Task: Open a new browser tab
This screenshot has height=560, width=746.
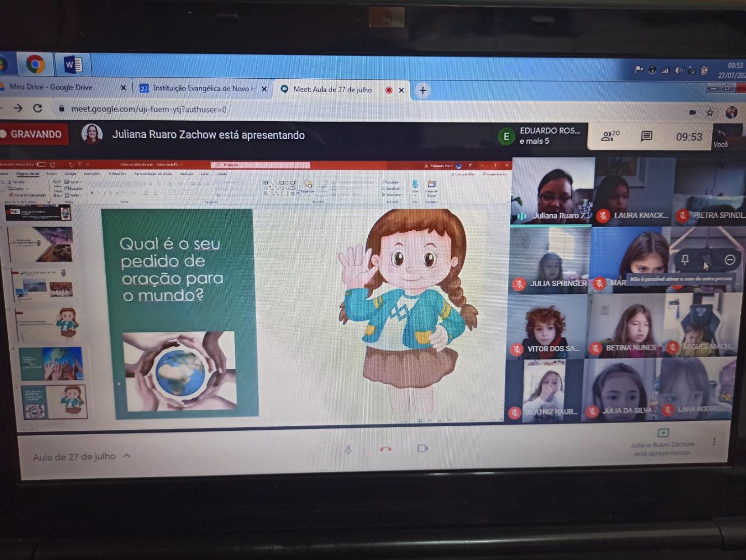Action: click(x=423, y=90)
